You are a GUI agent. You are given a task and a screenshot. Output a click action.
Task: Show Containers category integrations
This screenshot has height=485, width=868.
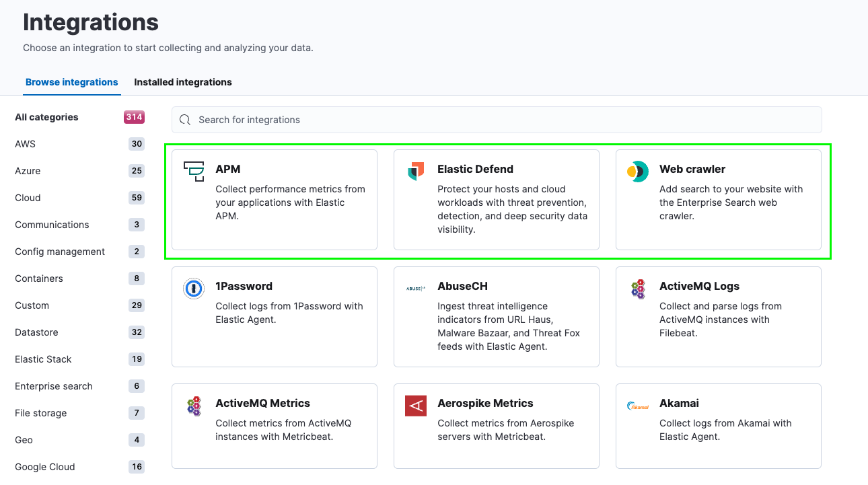(39, 278)
